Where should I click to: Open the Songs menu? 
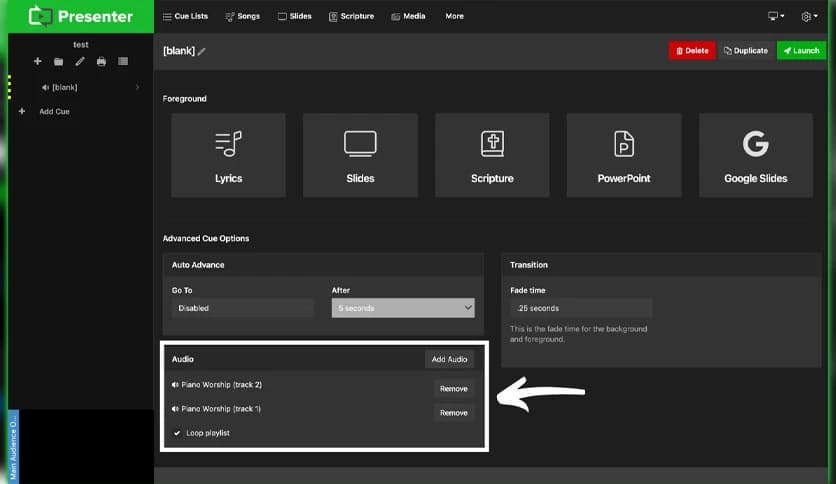coord(243,17)
